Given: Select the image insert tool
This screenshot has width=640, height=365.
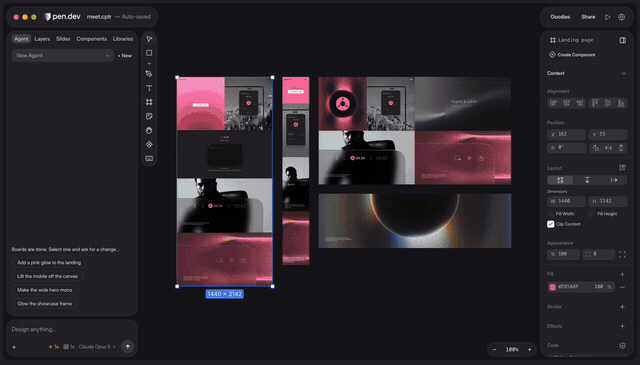Looking at the screenshot, I should coord(149,158).
